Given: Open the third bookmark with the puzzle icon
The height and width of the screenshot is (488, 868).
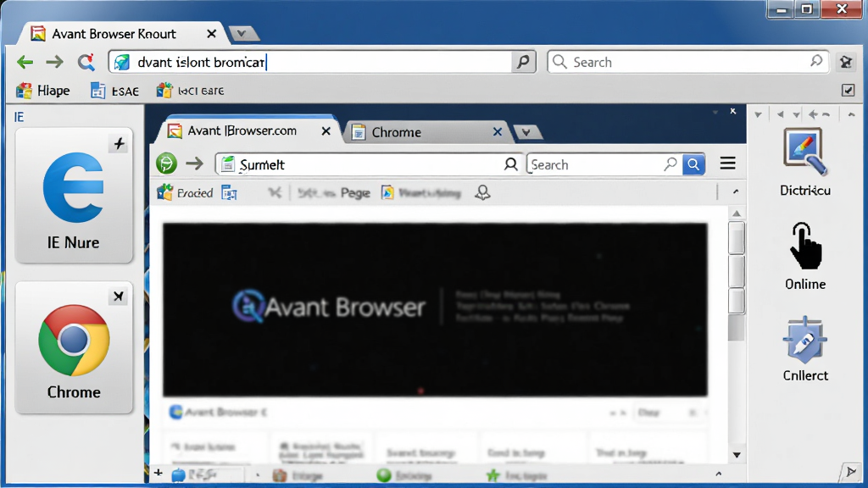Looking at the screenshot, I should click(190, 90).
